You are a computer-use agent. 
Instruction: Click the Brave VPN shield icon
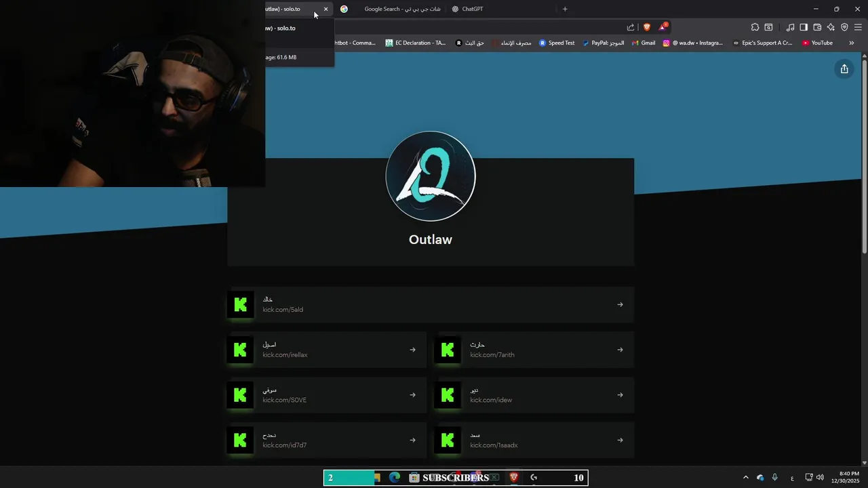(x=844, y=27)
